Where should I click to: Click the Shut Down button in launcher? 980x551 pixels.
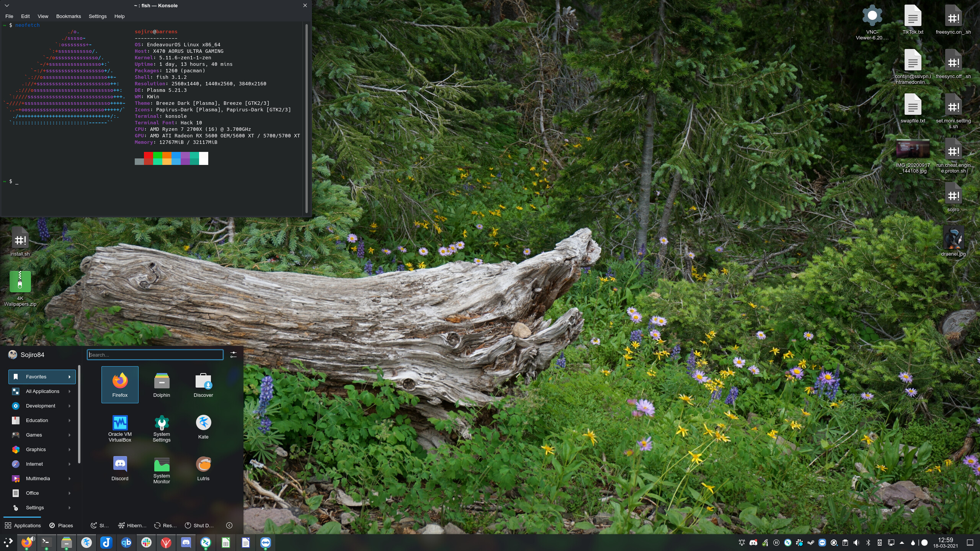pyautogui.click(x=199, y=525)
